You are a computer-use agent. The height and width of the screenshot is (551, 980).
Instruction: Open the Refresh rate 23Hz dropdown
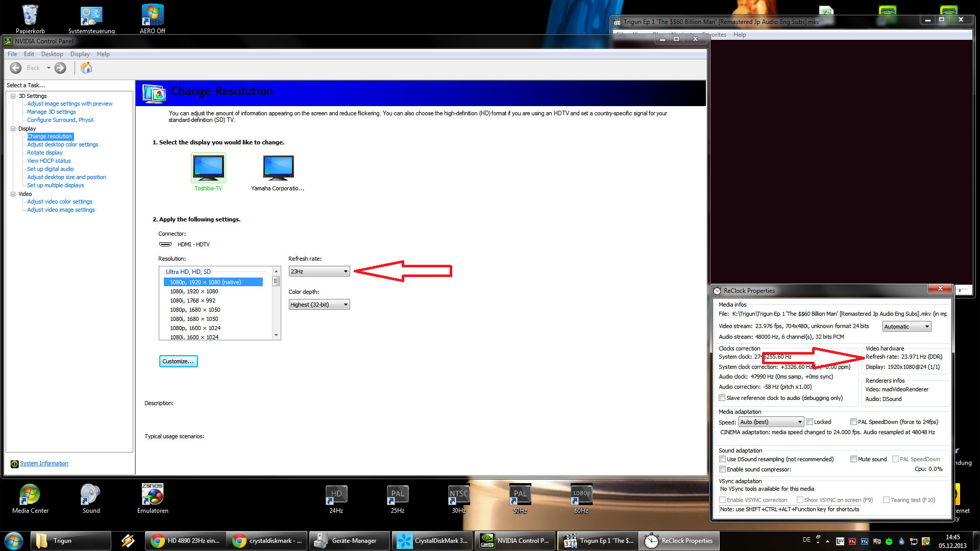pos(319,271)
